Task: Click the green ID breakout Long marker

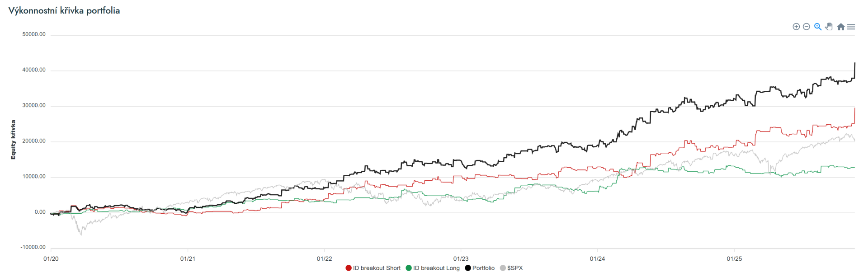Action: (409, 268)
